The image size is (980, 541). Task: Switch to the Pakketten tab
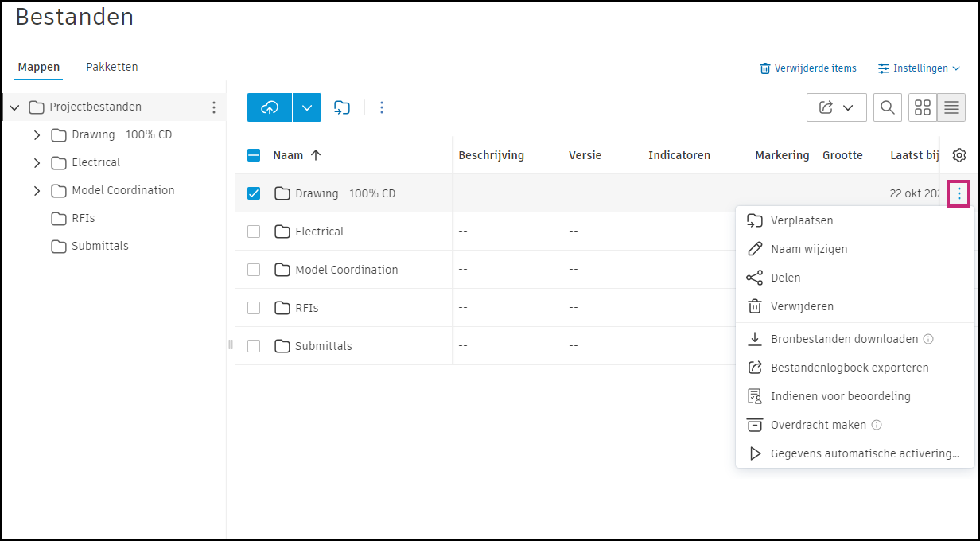(112, 67)
